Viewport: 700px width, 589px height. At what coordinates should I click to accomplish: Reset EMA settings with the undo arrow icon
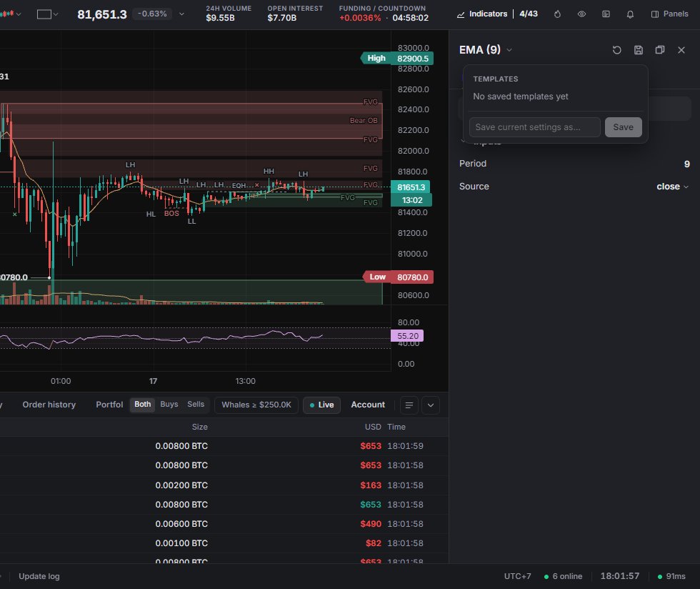[x=617, y=50]
